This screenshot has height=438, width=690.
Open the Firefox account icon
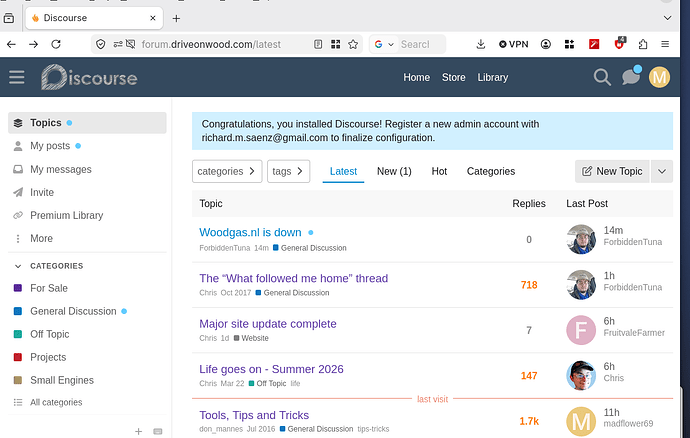tap(546, 44)
